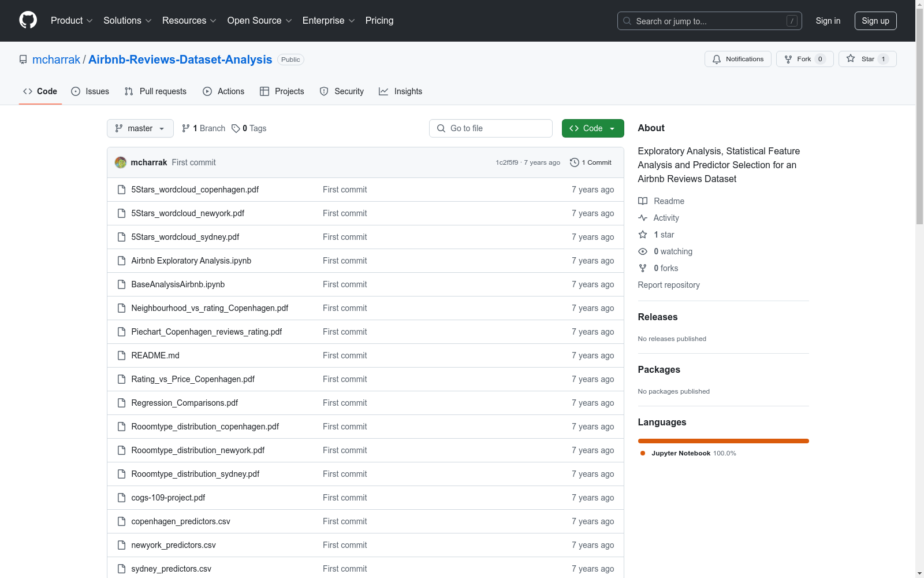
Task: Click the branch icon beside 1 Branch
Action: (186, 128)
